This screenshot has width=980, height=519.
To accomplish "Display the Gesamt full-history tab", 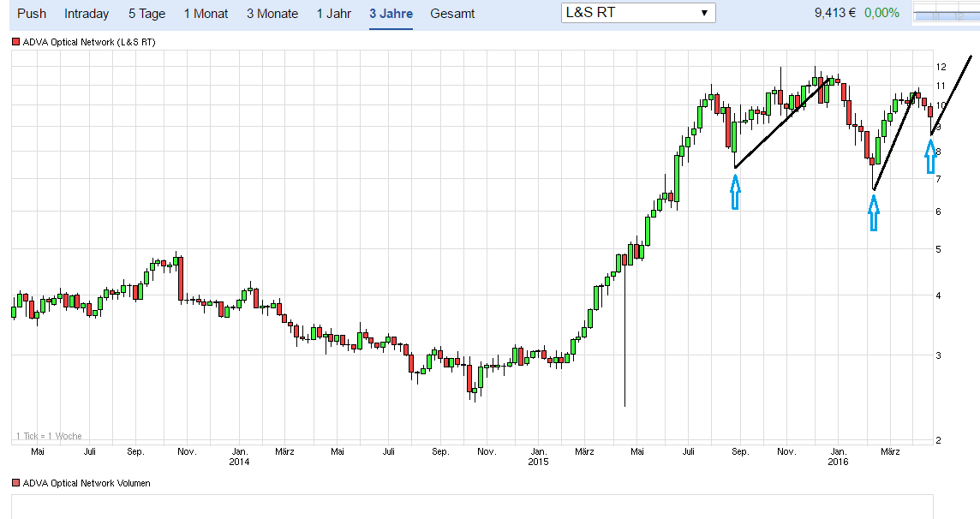I will (452, 13).
